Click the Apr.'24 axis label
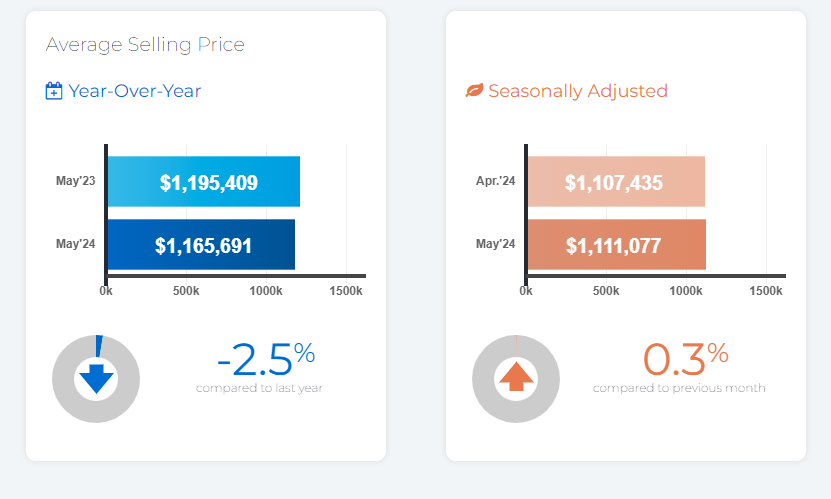831x499 pixels. [x=495, y=182]
